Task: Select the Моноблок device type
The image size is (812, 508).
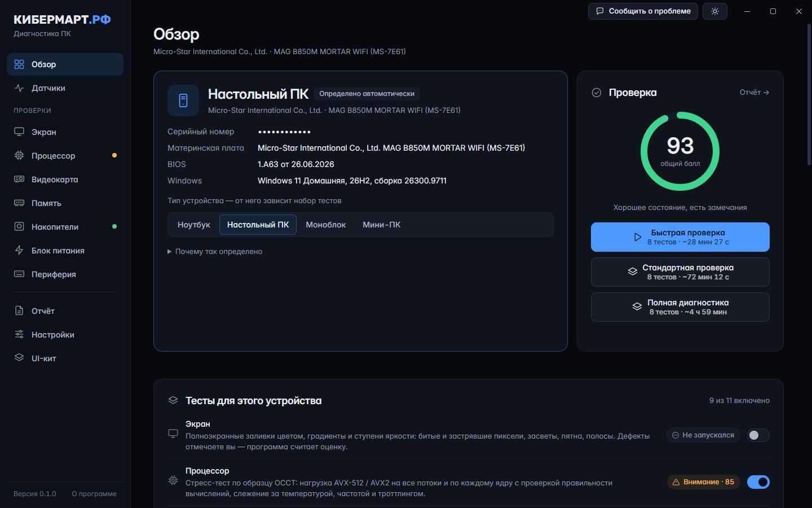Action: (325, 225)
